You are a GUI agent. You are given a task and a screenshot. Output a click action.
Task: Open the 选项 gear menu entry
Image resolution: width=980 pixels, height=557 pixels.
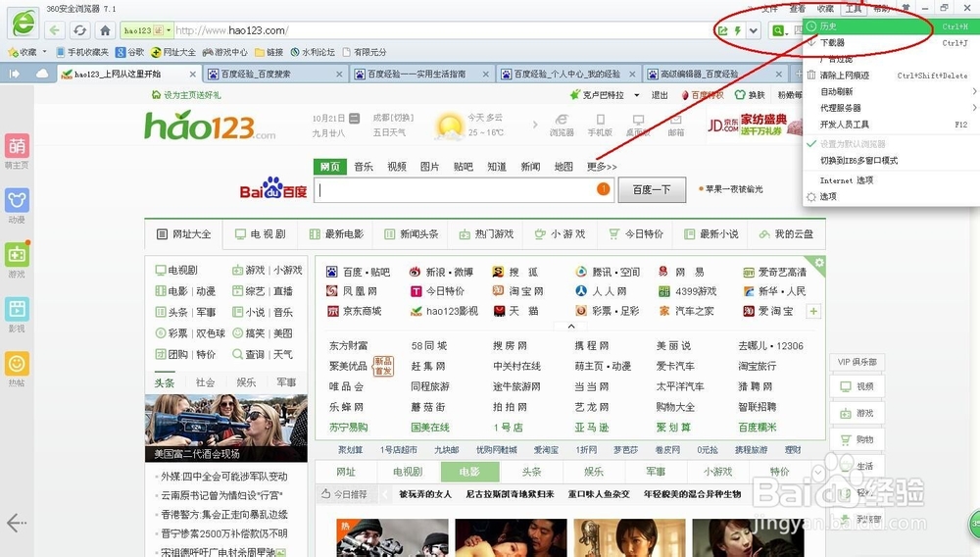click(x=891, y=196)
